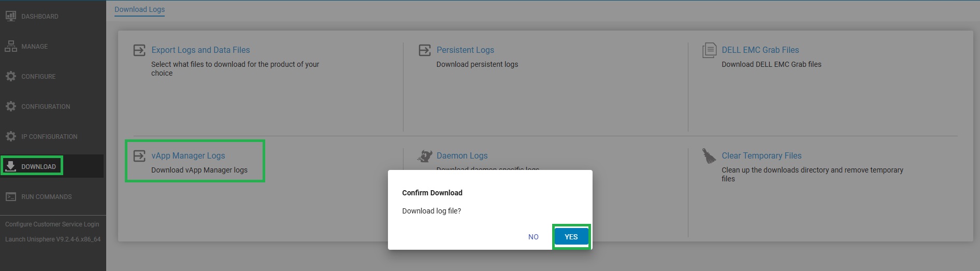The image size is (980, 271).
Task: Click the Configure gear icon
Action: click(10, 76)
